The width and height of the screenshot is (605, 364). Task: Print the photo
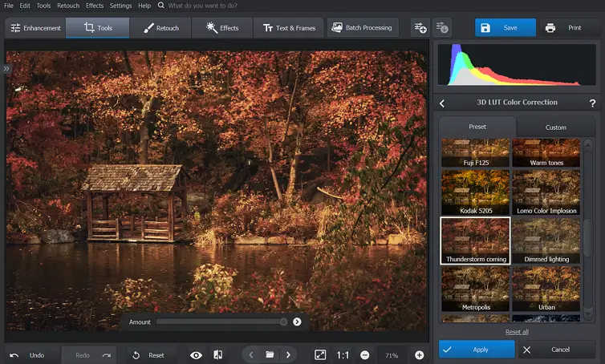[563, 28]
